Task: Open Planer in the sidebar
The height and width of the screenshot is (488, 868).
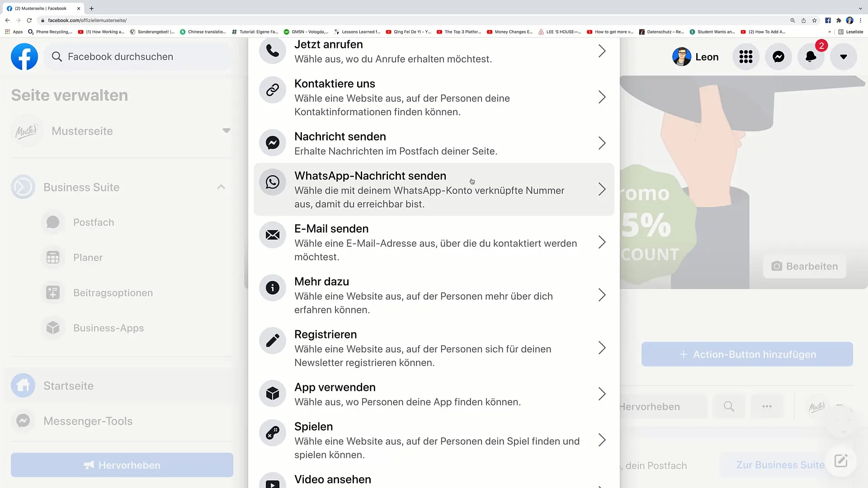Action: coord(88,258)
